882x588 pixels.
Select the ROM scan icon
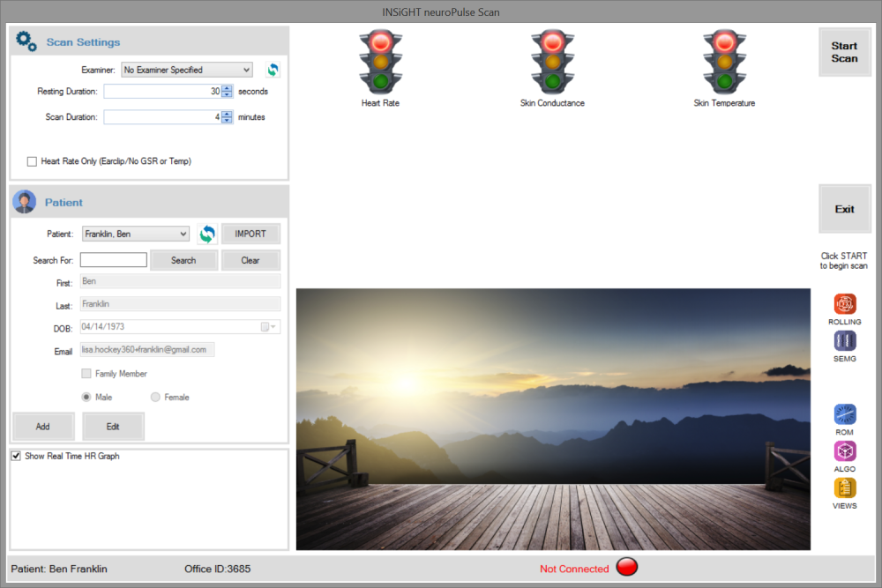pyautogui.click(x=844, y=413)
